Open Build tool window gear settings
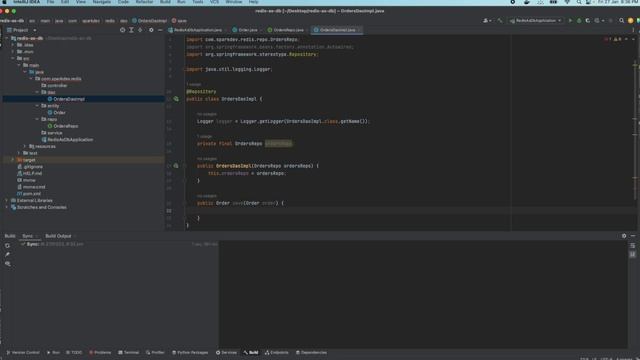This screenshot has height=360, width=640. pyautogui.click(x=624, y=236)
